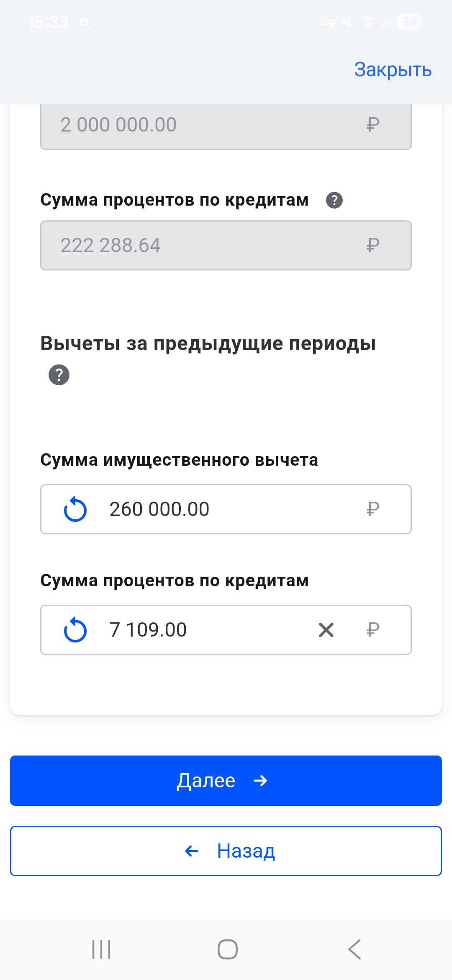Tap the Android recent apps button
This screenshot has height=980, width=452.
pos(101,949)
